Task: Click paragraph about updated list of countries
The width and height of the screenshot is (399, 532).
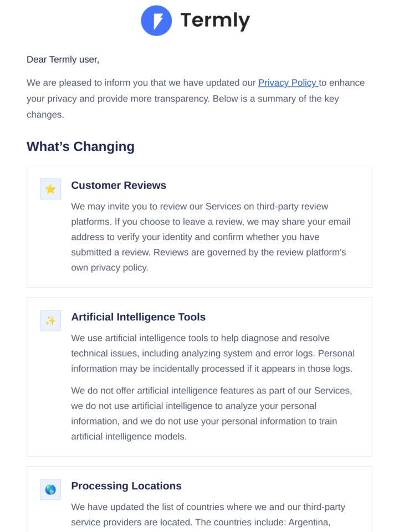Action: point(208,514)
